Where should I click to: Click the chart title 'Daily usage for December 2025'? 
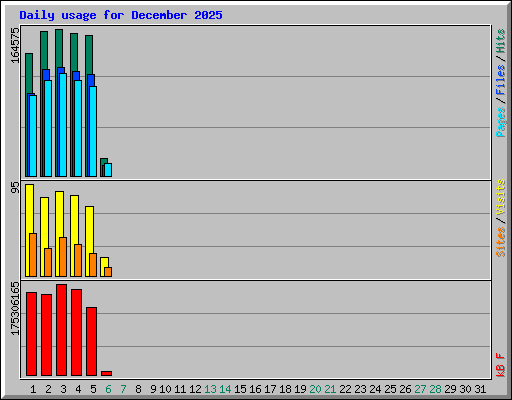121,15
